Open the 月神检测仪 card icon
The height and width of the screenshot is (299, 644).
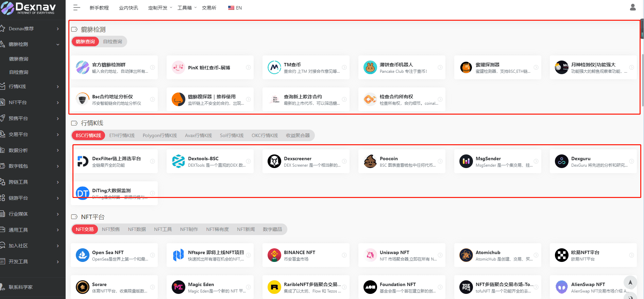click(x=562, y=67)
